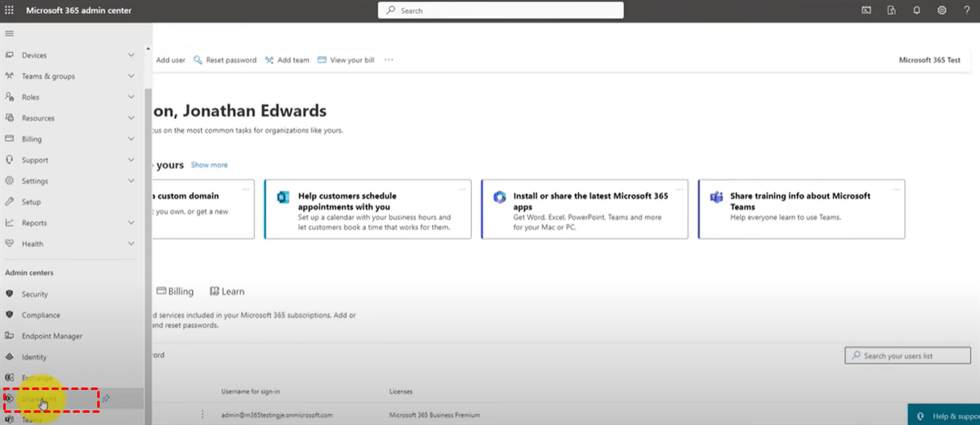This screenshot has width=980, height=425.
Task: Open the Help & support button
Action: (944, 414)
